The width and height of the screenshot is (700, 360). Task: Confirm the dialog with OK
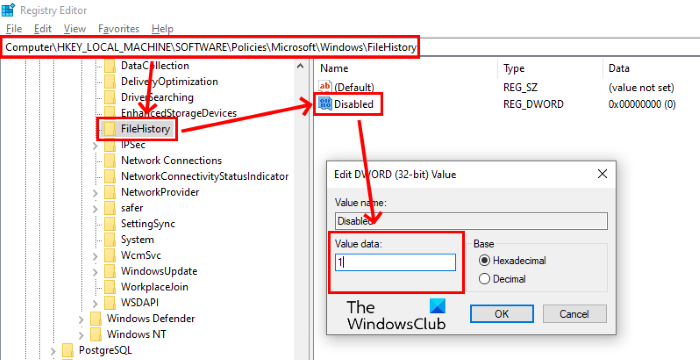(502, 314)
